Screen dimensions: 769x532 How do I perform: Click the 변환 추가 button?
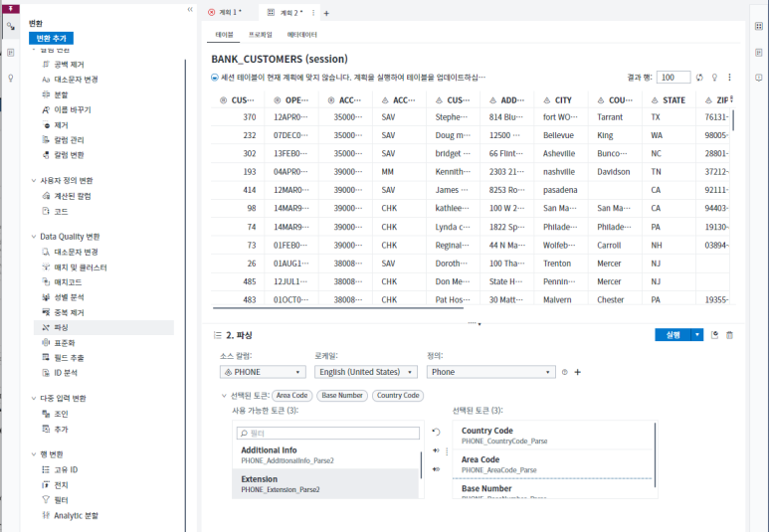point(51,38)
